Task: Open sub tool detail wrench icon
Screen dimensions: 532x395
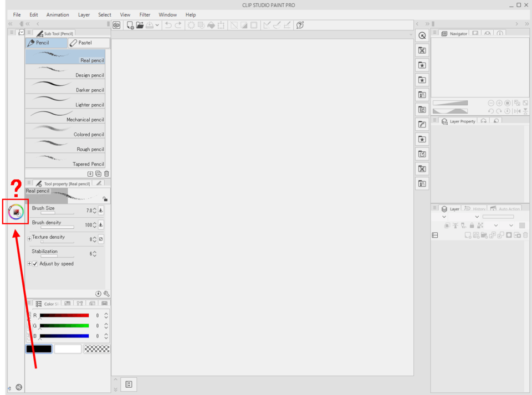Action: pos(106,294)
